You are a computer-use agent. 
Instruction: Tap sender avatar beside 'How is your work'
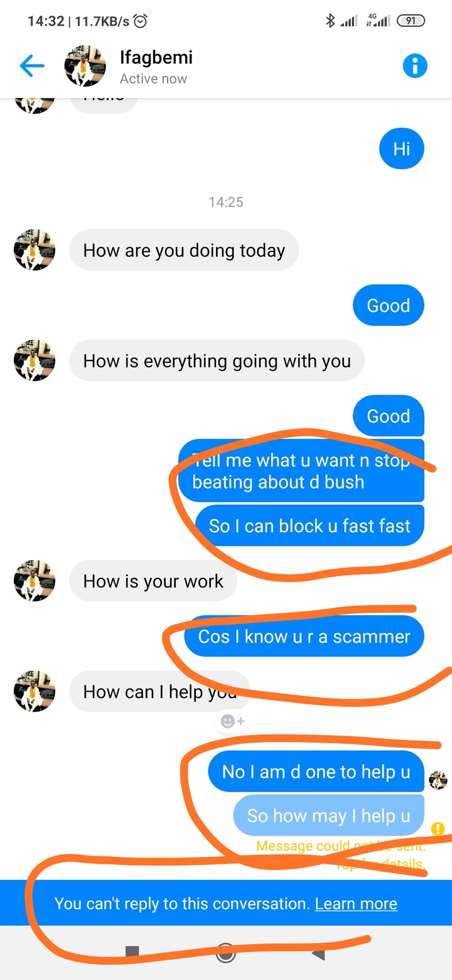point(35,581)
